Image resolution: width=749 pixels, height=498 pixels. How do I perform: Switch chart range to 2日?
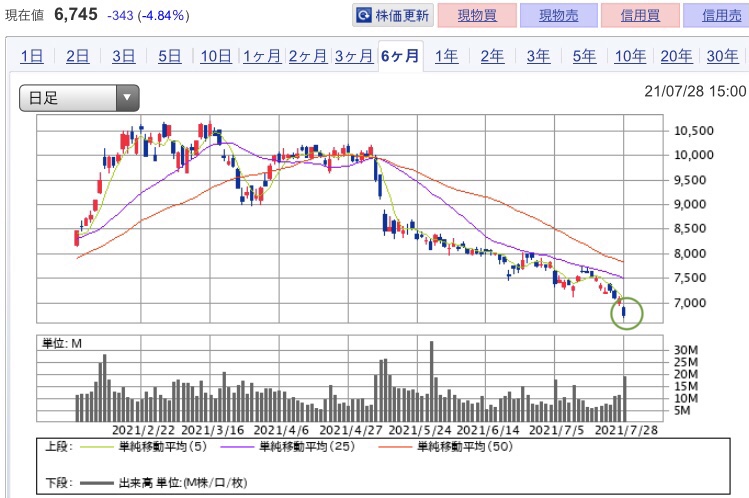click(x=77, y=56)
